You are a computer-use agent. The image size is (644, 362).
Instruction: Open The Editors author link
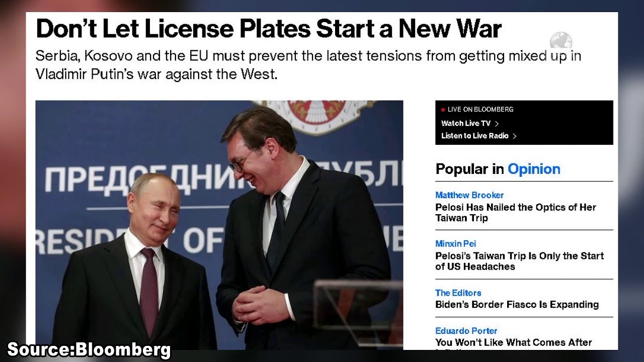point(458,293)
